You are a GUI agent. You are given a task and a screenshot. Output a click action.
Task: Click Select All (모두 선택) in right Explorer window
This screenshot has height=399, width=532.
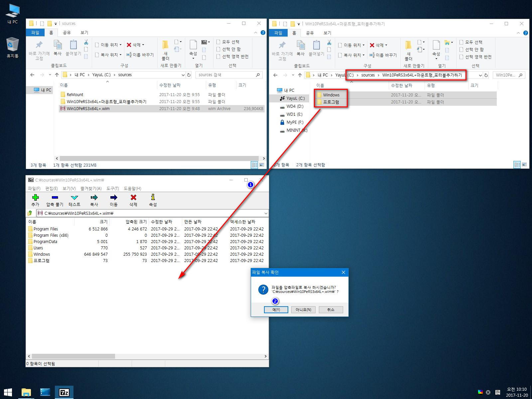click(471, 42)
